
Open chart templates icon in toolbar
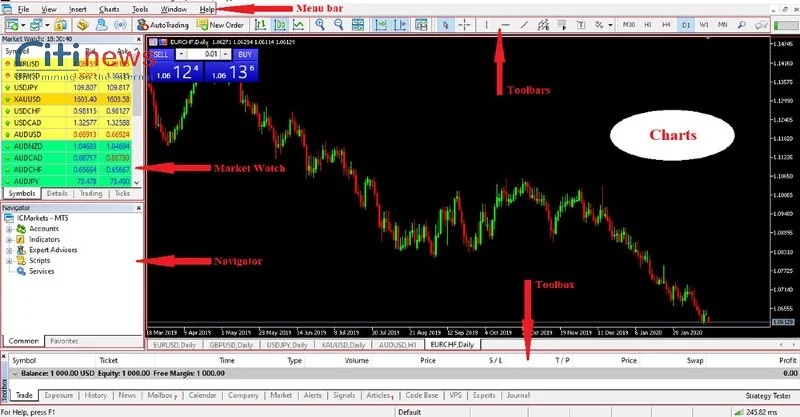point(421,24)
